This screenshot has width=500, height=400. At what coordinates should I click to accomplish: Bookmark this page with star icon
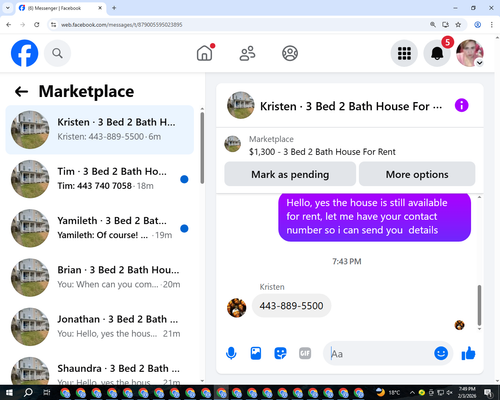tap(458, 25)
